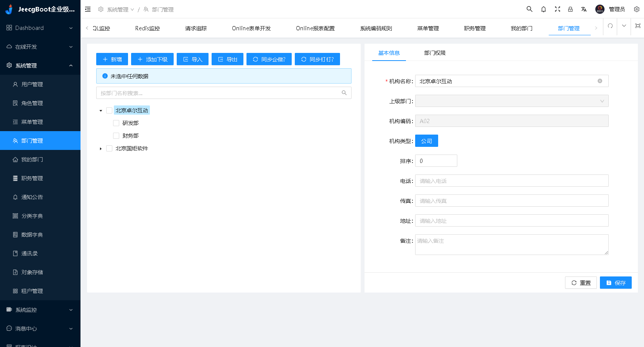Open the settings gear icon

(637, 9)
